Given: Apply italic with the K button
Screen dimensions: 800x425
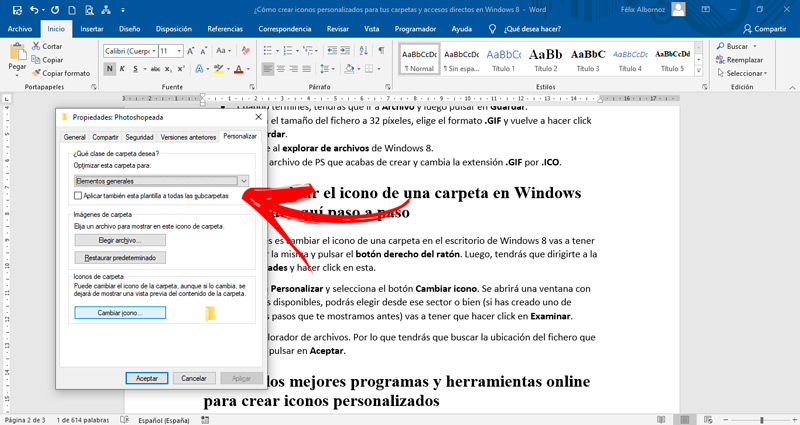Looking at the screenshot, I should coord(122,68).
